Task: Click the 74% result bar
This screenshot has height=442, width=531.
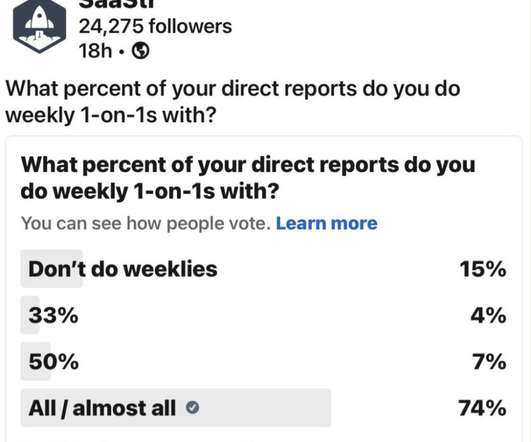Action: pyautogui.click(x=176, y=408)
